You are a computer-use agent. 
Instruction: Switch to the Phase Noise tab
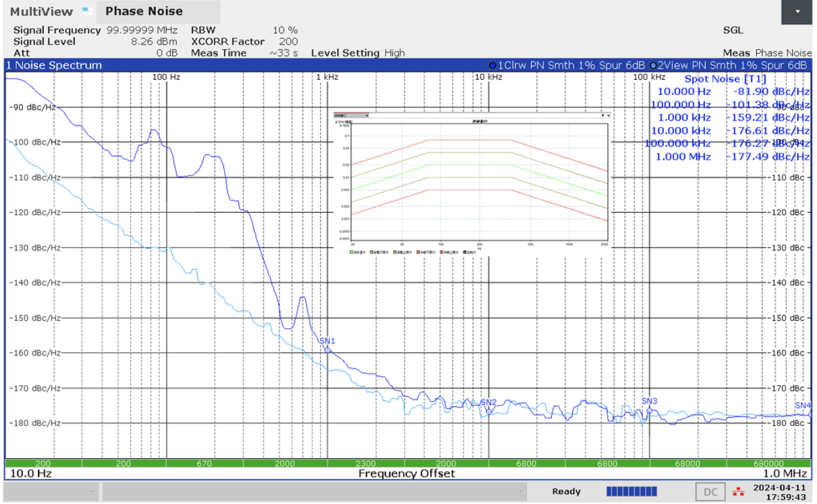(144, 11)
